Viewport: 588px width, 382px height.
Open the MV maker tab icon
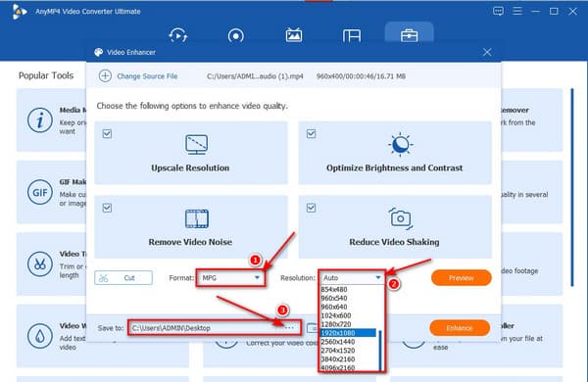(x=294, y=35)
